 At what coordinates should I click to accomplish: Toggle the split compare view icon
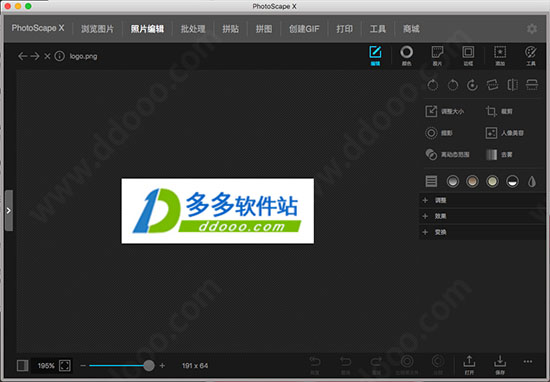pos(22,366)
